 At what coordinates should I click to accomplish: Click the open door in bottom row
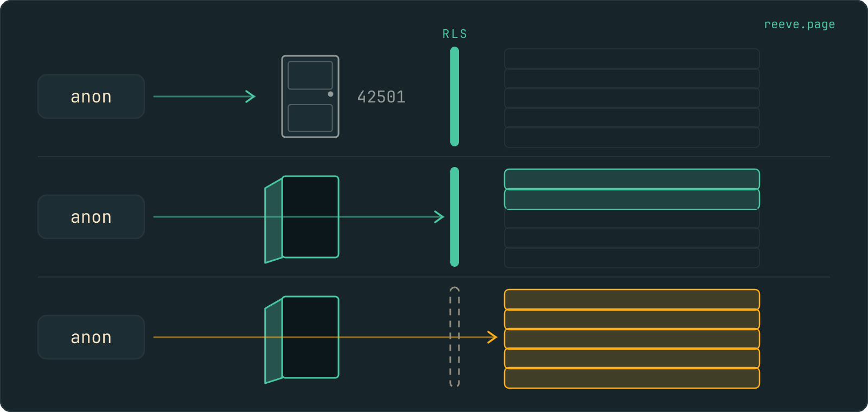302,339
